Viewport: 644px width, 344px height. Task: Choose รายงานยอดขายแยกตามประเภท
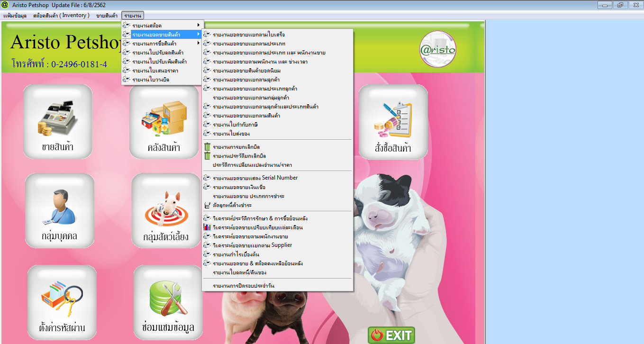[x=277, y=44]
